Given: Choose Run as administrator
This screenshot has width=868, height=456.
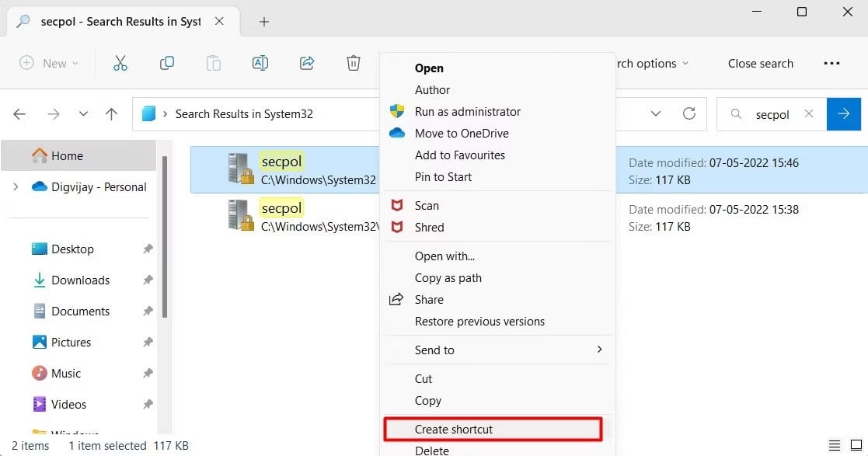Looking at the screenshot, I should pyautogui.click(x=468, y=112).
